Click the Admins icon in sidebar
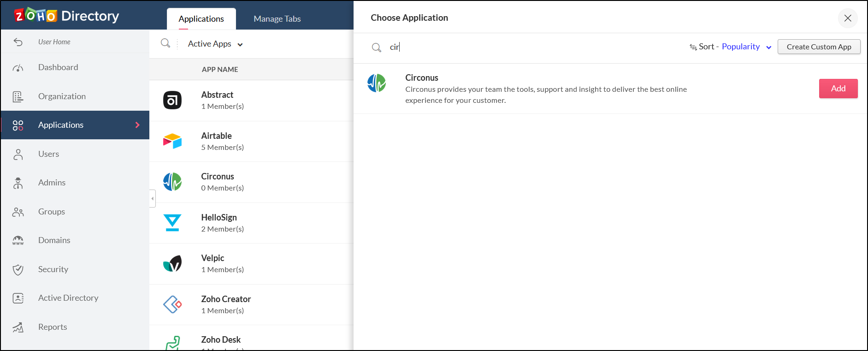This screenshot has height=351, width=868. click(18, 183)
